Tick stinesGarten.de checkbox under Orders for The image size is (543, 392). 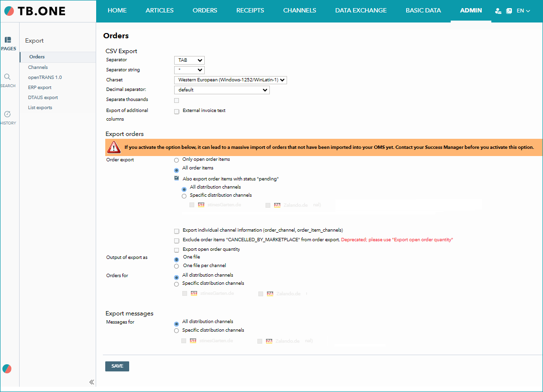click(x=185, y=293)
